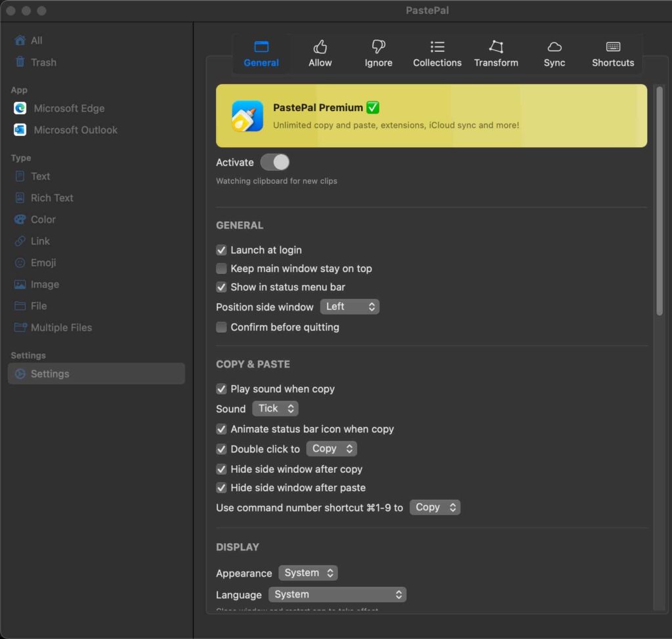Click the Emoji smiley icon
Screen dimensions: 672x639
[20, 263]
